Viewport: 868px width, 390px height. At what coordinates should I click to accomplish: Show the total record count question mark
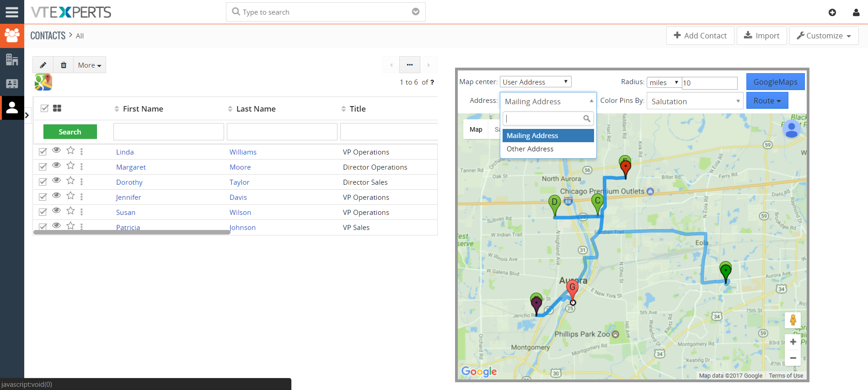click(x=432, y=82)
